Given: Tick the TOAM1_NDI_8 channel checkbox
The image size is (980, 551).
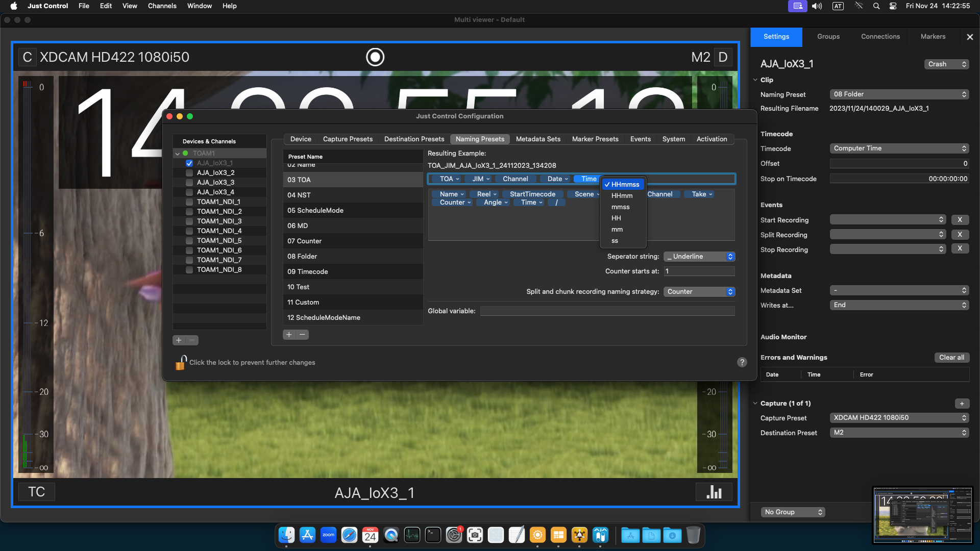Looking at the screenshot, I should point(189,270).
